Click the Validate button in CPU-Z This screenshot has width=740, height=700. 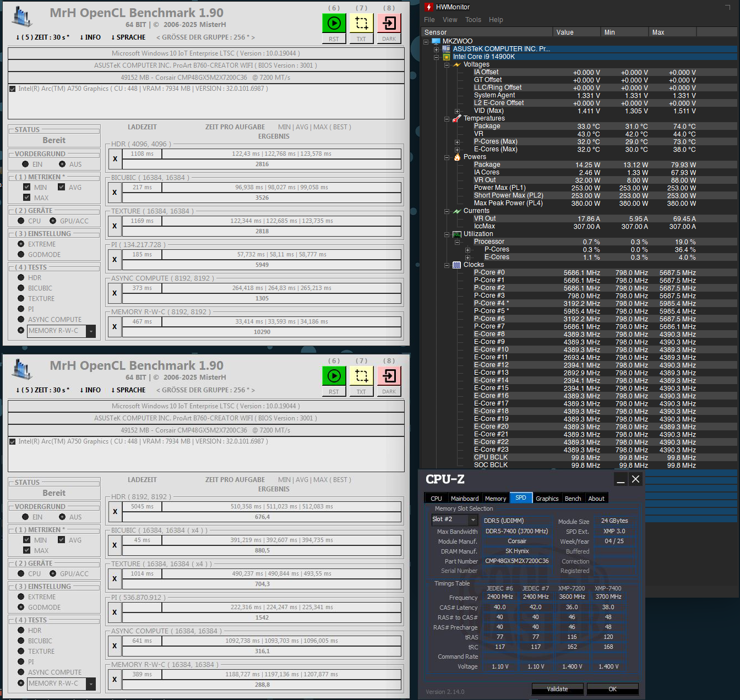pos(557,689)
